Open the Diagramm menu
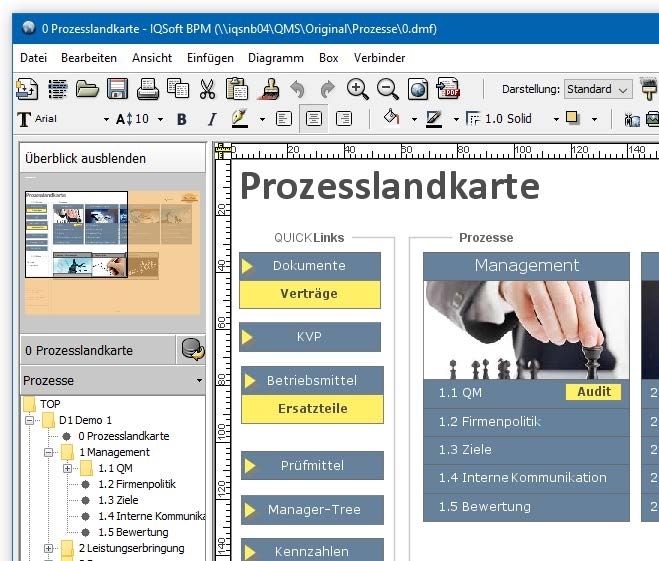The width and height of the screenshot is (659, 561). pos(276,58)
